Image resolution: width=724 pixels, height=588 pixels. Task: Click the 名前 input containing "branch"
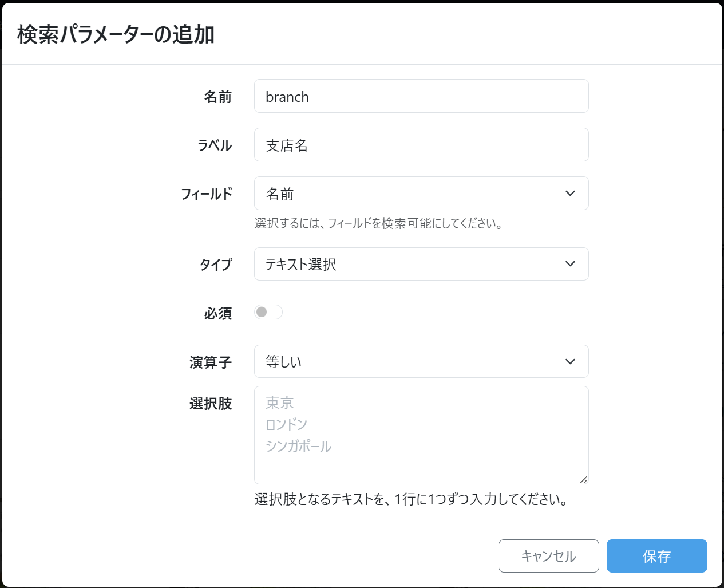click(421, 96)
